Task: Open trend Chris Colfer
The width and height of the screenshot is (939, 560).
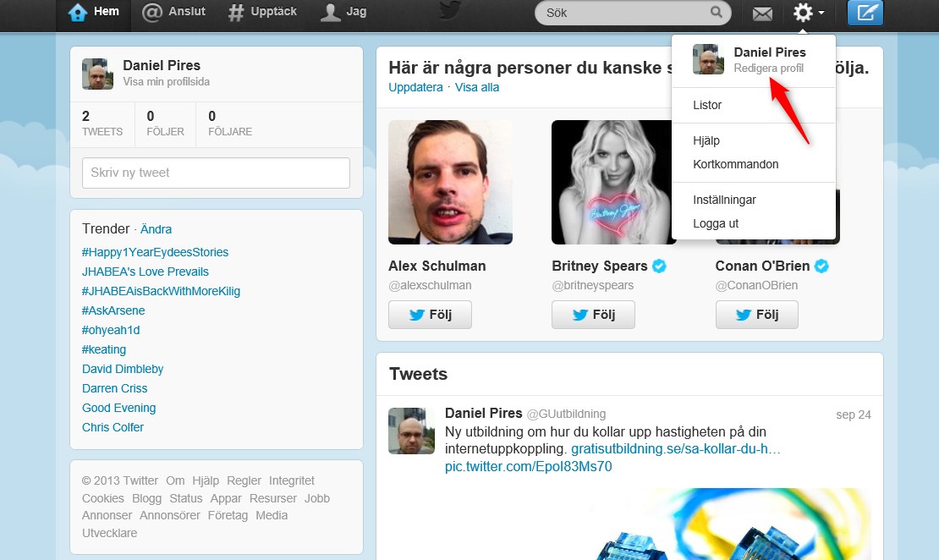Action: click(113, 428)
